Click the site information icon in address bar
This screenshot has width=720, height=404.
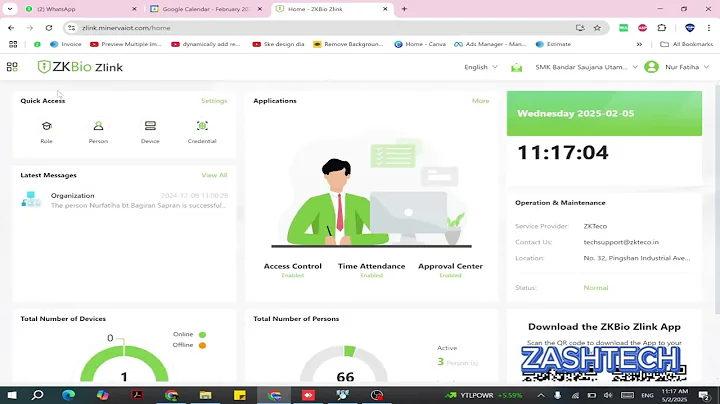pyautogui.click(x=72, y=28)
